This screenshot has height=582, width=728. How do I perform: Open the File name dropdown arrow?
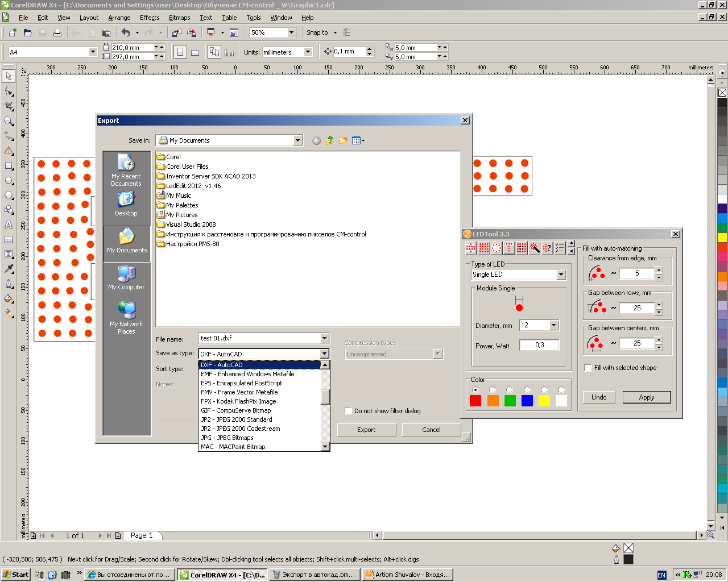(x=324, y=338)
